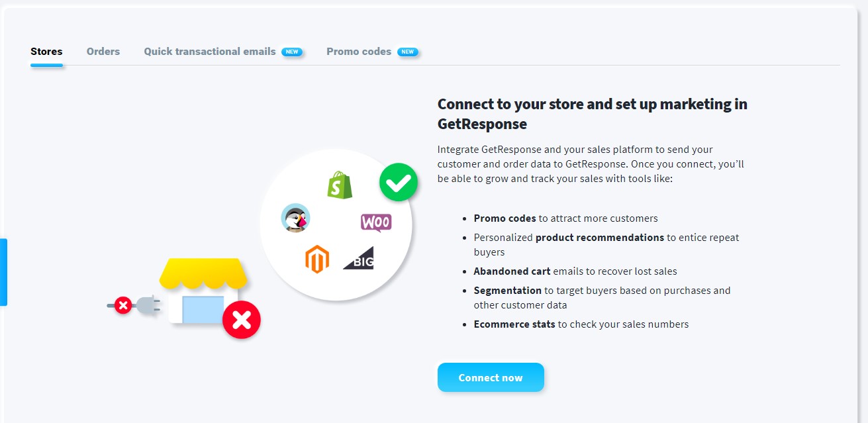This screenshot has width=868, height=423.
Task: Click NEW badge beside Quick transactional emails
Action: point(292,52)
